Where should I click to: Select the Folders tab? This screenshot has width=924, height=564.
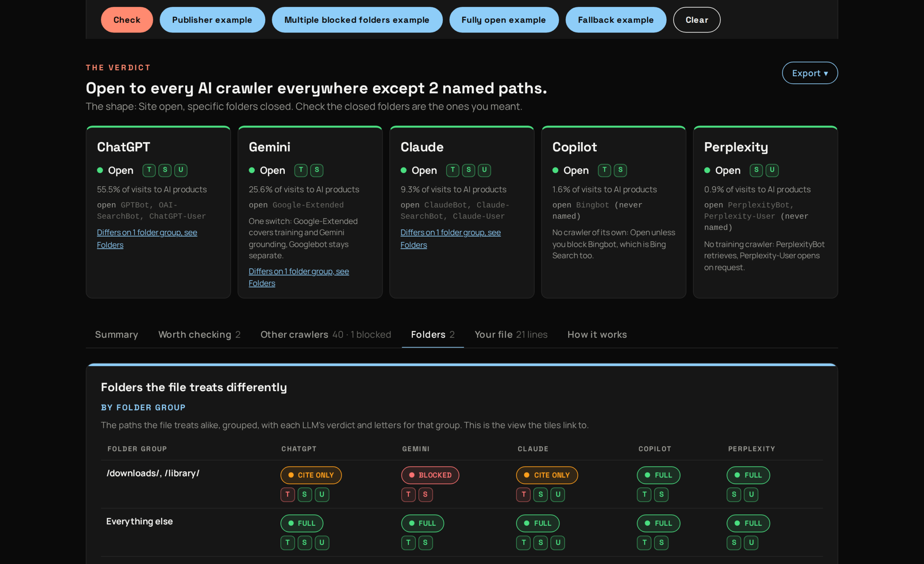[433, 335]
